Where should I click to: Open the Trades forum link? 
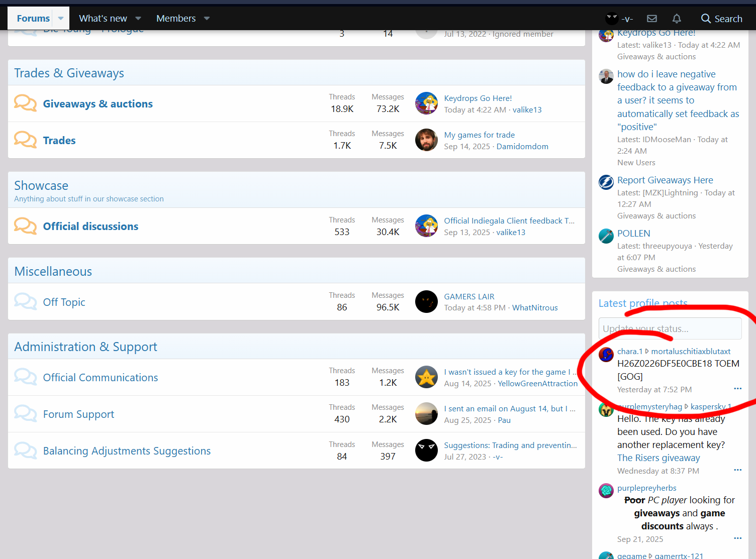tap(59, 141)
